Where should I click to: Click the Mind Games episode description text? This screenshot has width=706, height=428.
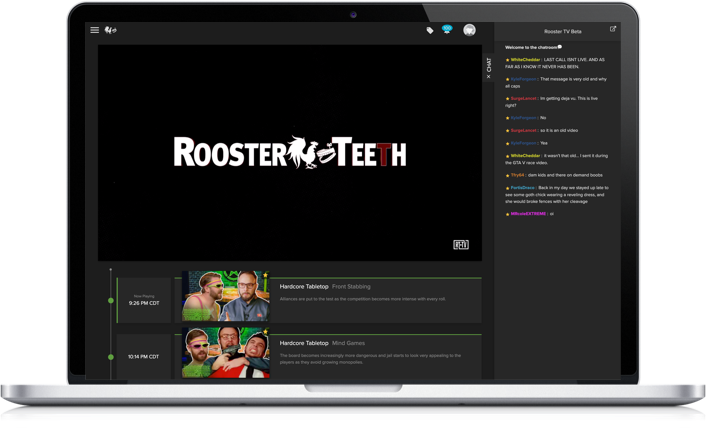pyautogui.click(x=370, y=359)
